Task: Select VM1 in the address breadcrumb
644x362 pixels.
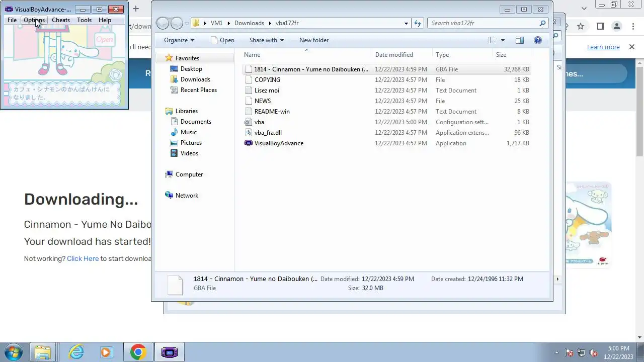Action: 216,23
